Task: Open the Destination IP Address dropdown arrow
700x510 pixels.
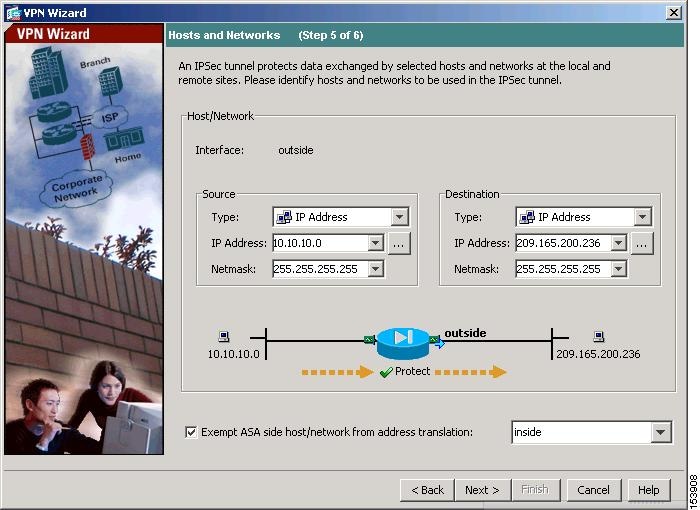Action: [618, 243]
